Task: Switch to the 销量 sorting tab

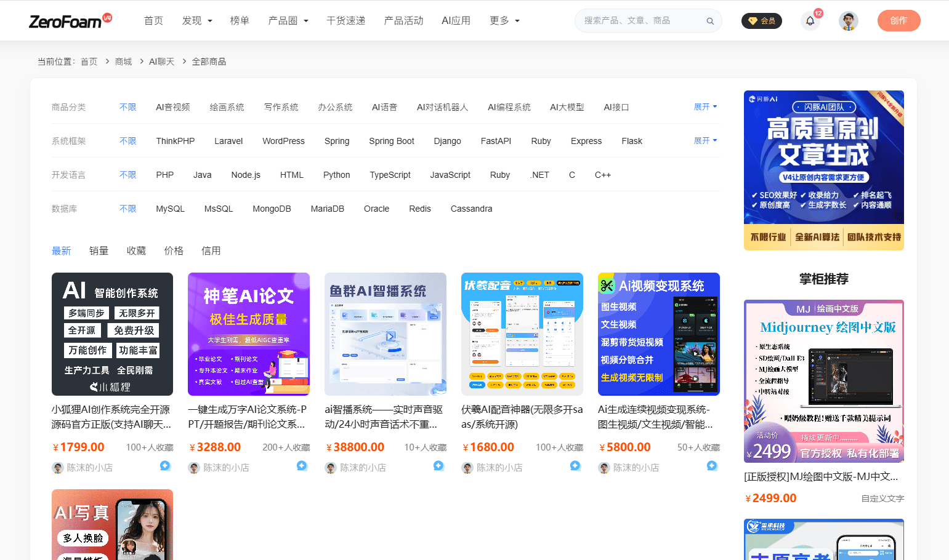Action: (99, 250)
